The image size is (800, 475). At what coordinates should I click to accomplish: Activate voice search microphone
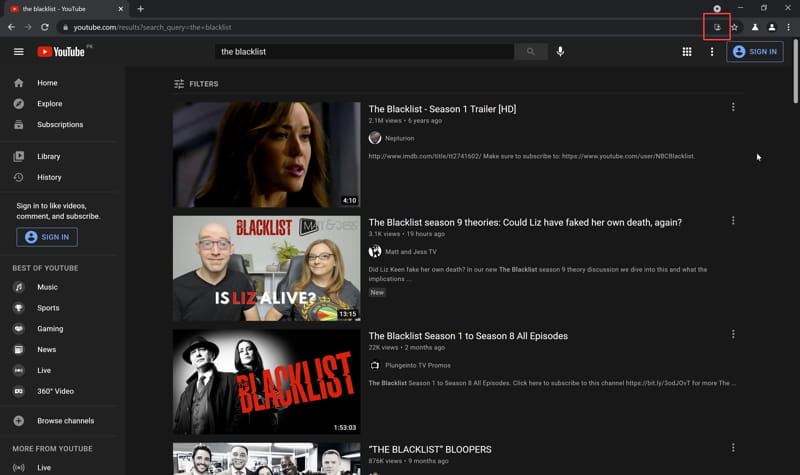560,52
